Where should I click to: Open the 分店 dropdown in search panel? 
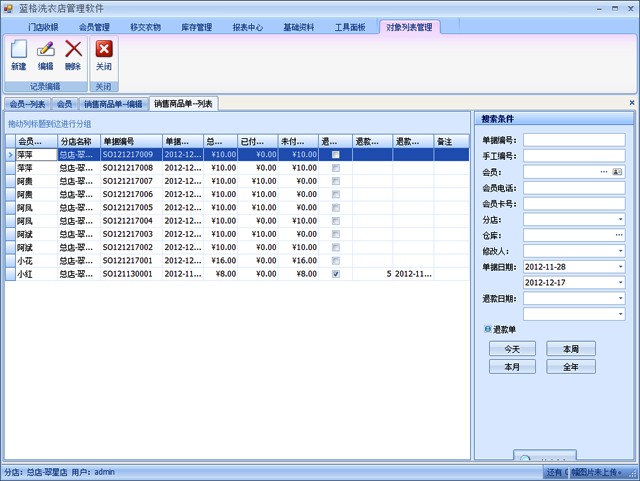[620, 220]
